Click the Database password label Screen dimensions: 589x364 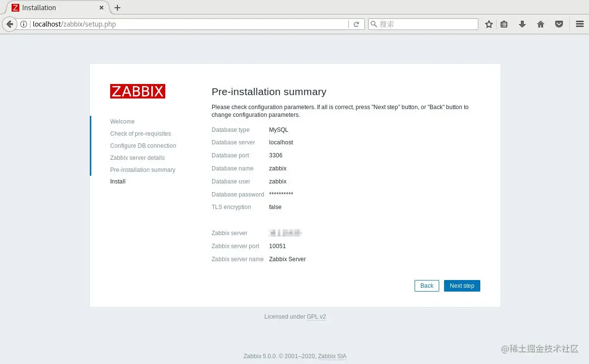pyautogui.click(x=238, y=195)
